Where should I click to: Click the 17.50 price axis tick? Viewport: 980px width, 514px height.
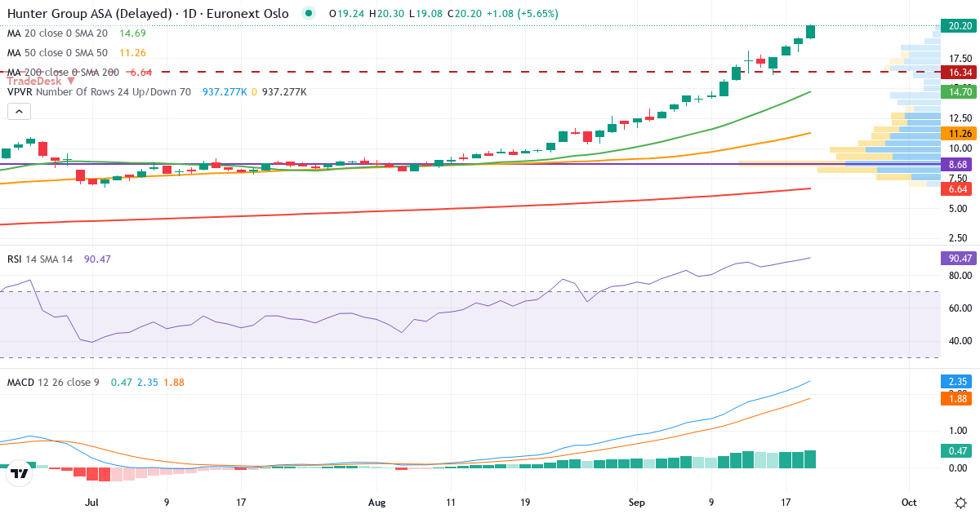[x=960, y=59]
